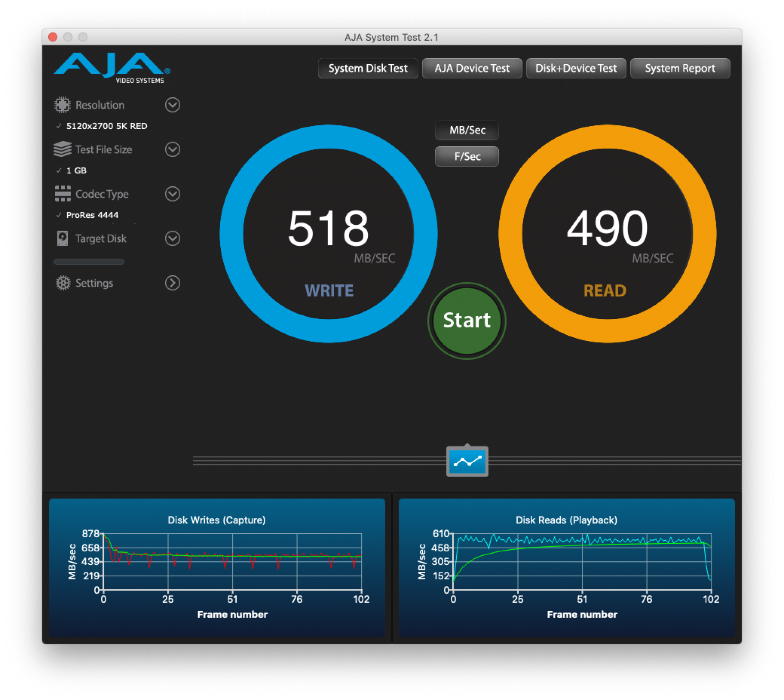Click the Resolution chip icon
This screenshot has height=700, width=784.
point(62,105)
